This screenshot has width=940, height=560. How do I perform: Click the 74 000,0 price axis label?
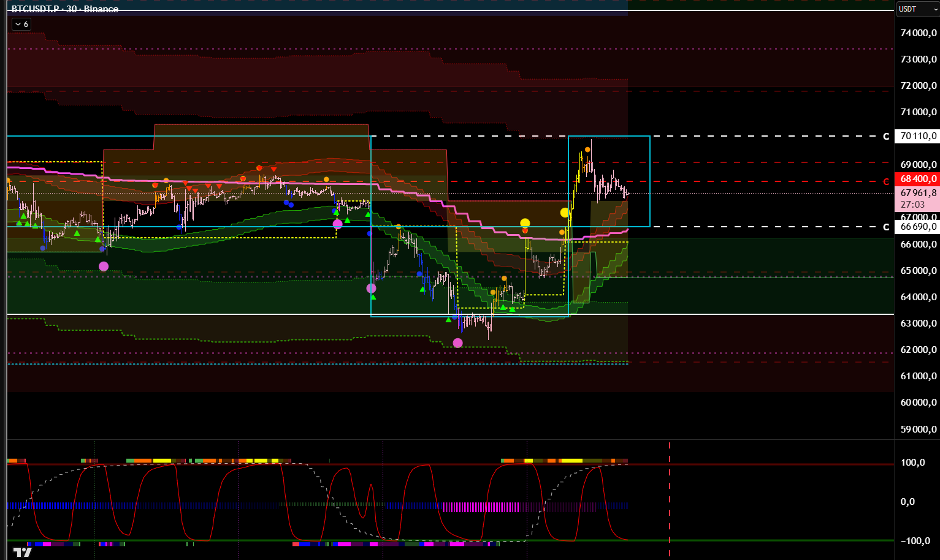(918, 33)
